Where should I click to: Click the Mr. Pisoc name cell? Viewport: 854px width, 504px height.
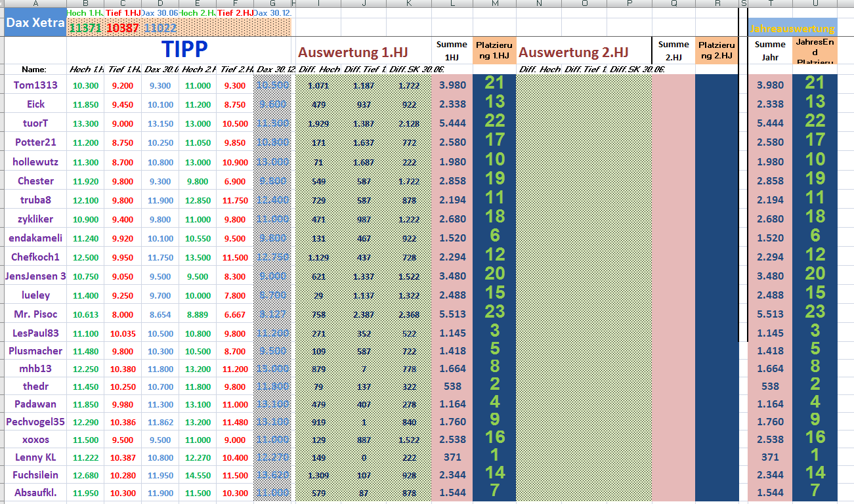tap(35, 314)
